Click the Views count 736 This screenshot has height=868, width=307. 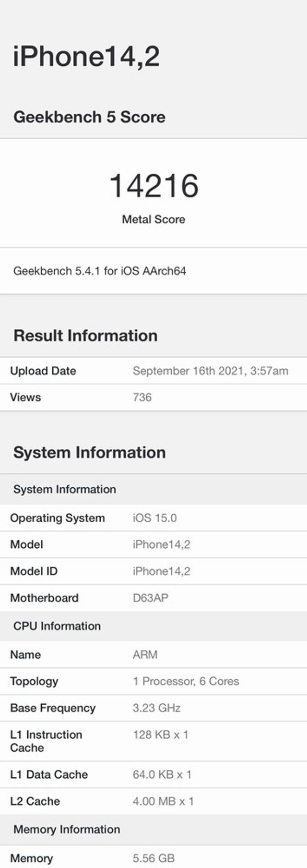point(142,397)
